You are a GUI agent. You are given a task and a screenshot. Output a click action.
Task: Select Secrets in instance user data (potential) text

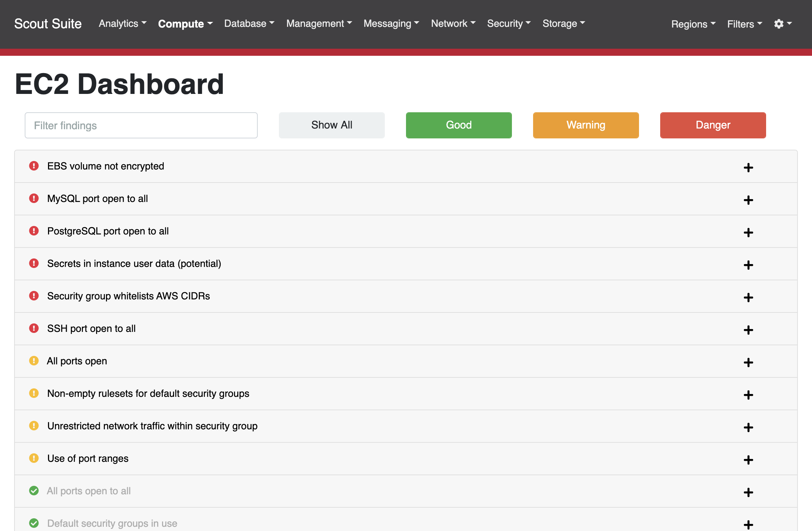134,263
